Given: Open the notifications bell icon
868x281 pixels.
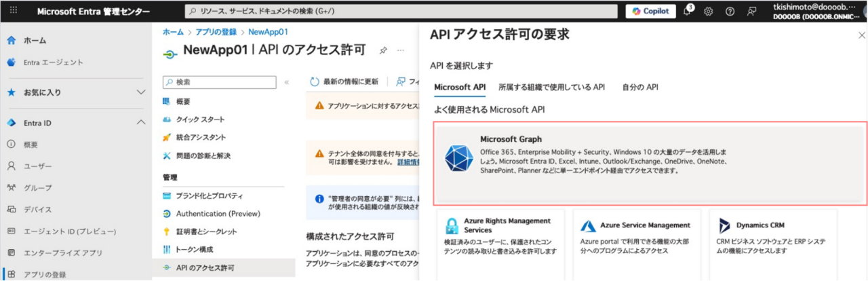Looking at the screenshot, I should point(687,11).
